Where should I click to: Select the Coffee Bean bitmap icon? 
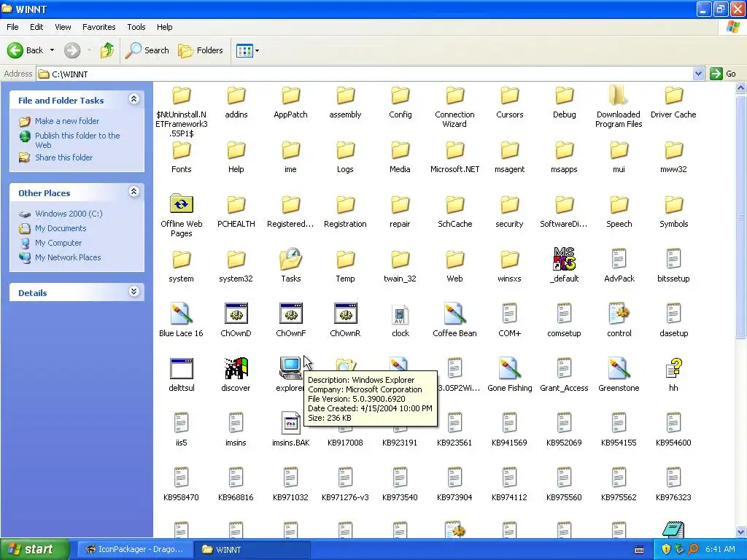pos(454,314)
